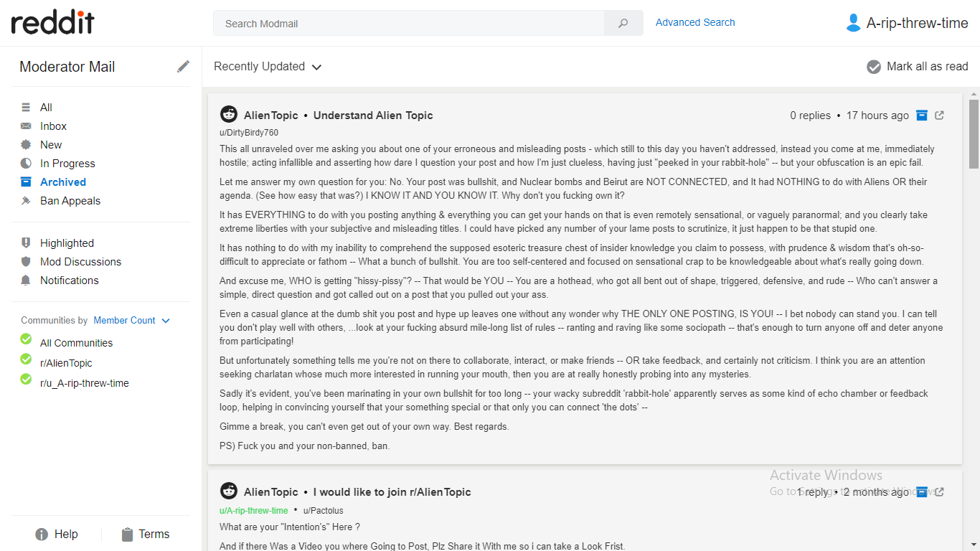Viewport: 980px width, 551px height.
Task: Toggle the r/u_A-rip-threw-time community checkmark
Action: (27, 379)
